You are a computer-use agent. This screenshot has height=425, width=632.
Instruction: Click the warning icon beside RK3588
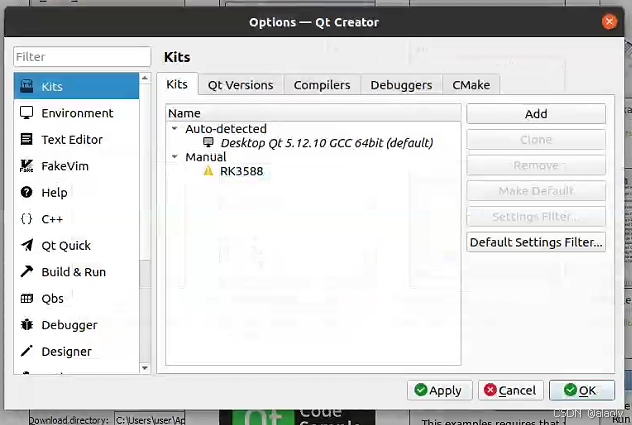point(208,171)
